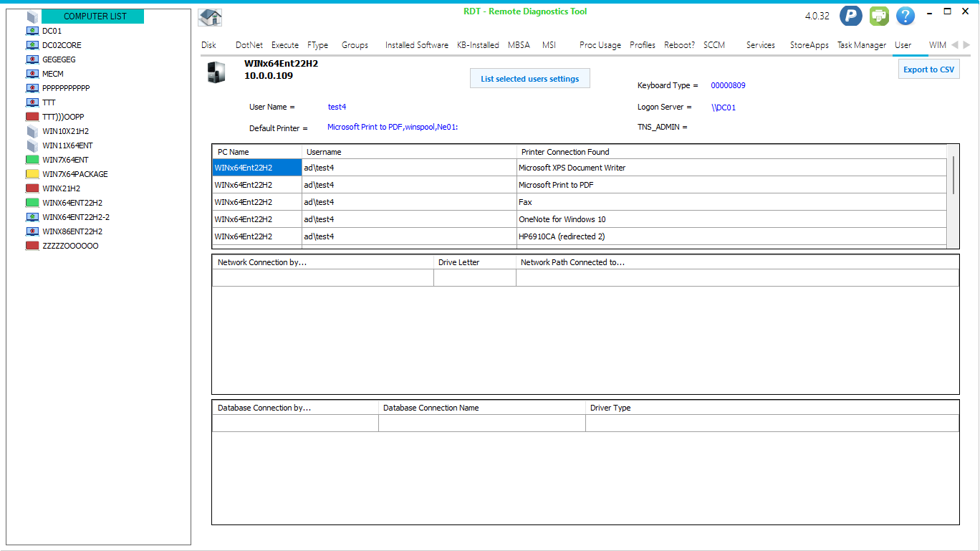The height and width of the screenshot is (551, 980).
Task: Click the green status icon next to WINX64ENT22H2
Action: [x=32, y=203]
